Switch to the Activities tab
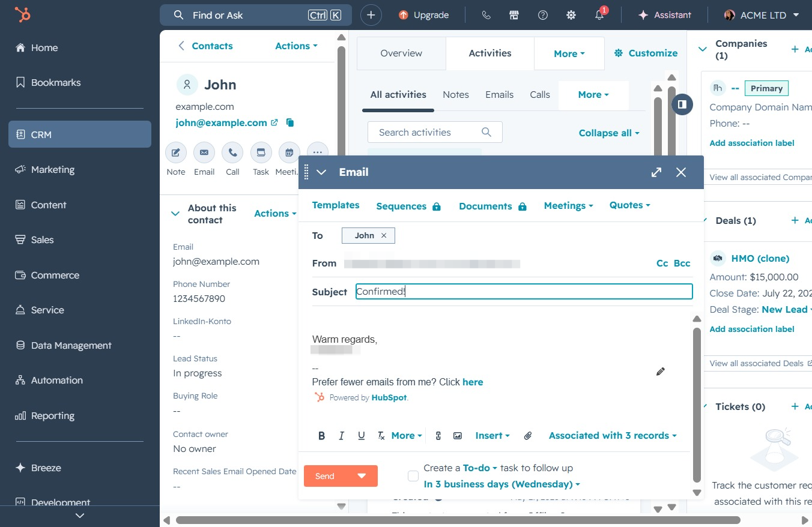The image size is (812, 527). click(490, 53)
